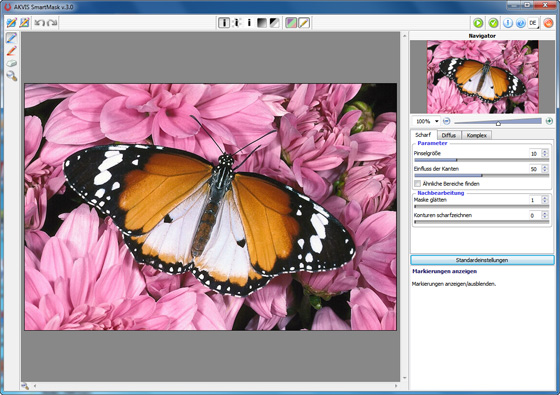The width and height of the screenshot is (560, 395).
Task: Click the Einfluss der Kanten slider
Action: pos(481,176)
